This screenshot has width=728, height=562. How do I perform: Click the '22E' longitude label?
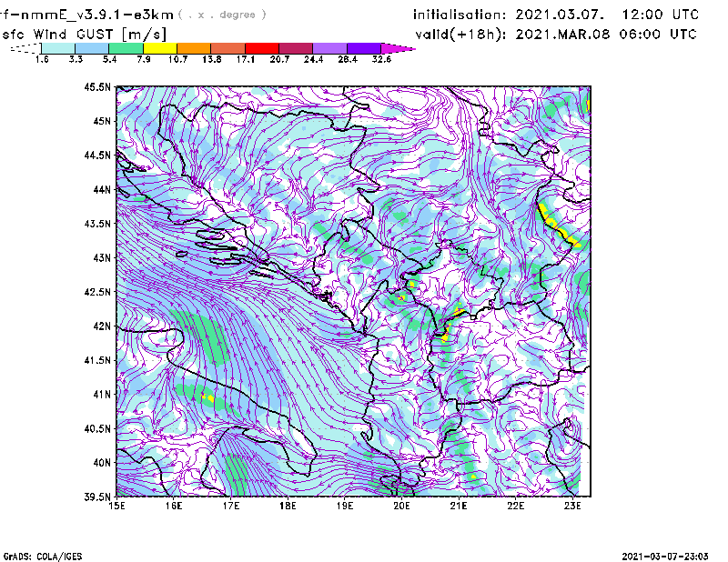(x=515, y=506)
